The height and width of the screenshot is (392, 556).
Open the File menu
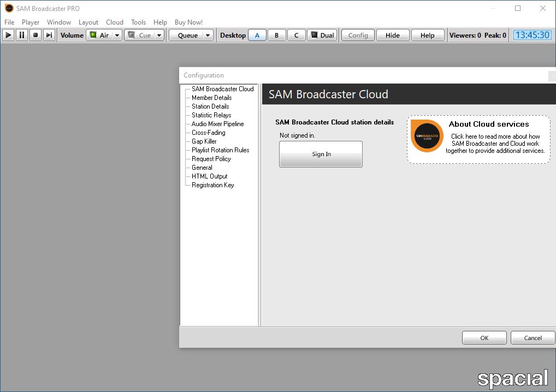(9, 22)
